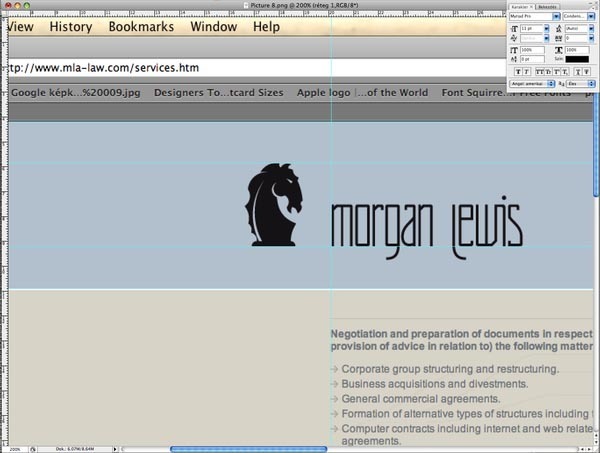Image resolution: width=600 pixels, height=453 pixels.
Task: Click the Auto leading field
Action: [x=576, y=29]
